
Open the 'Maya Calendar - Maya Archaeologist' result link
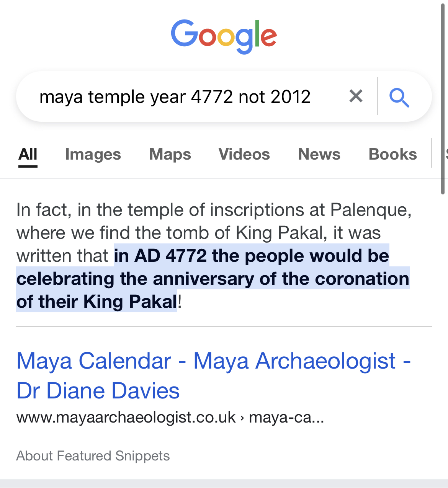coord(213,361)
